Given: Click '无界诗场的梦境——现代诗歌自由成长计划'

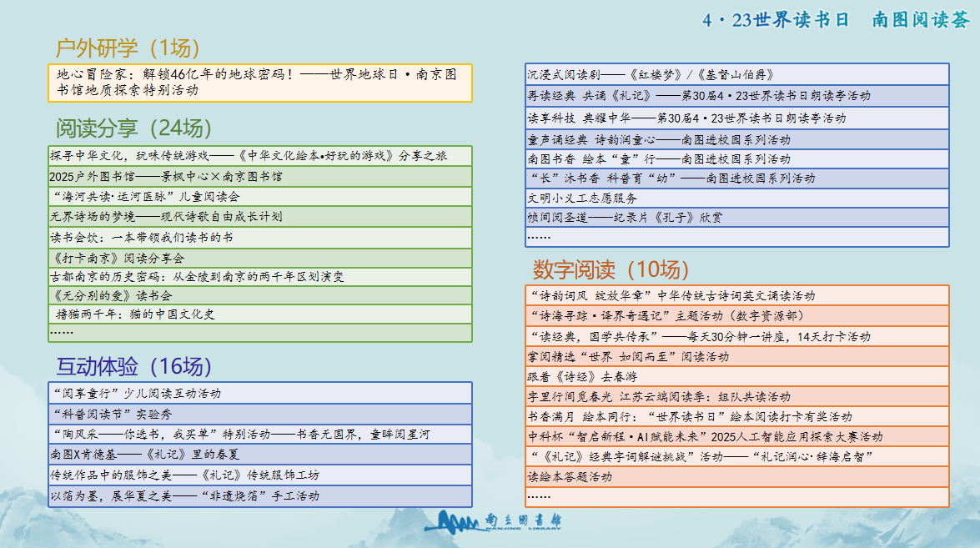Looking at the screenshot, I should pyautogui.click(x=260, y=217).
